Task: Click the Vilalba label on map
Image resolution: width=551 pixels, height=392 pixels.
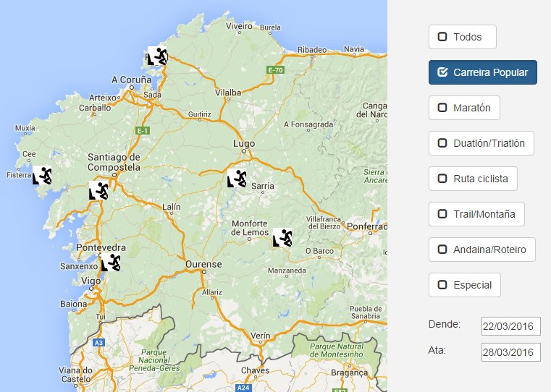Action: (228, 93)
